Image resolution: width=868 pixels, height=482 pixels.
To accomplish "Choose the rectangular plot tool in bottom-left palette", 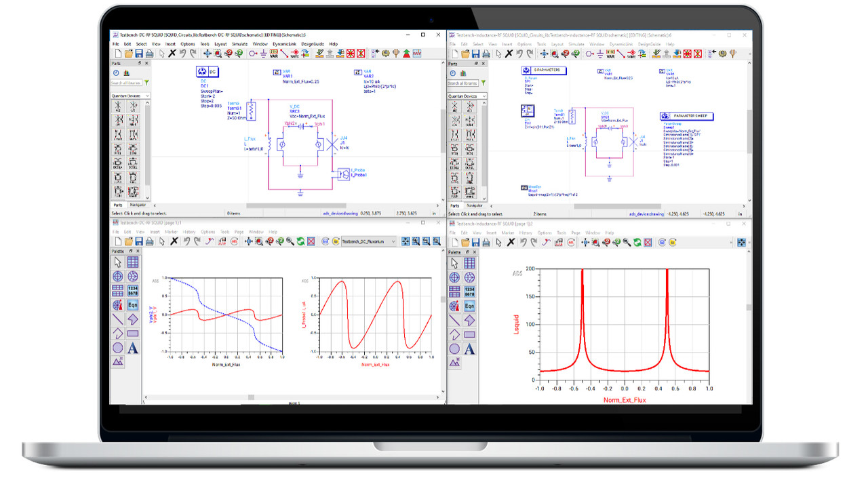I will 133,262.
